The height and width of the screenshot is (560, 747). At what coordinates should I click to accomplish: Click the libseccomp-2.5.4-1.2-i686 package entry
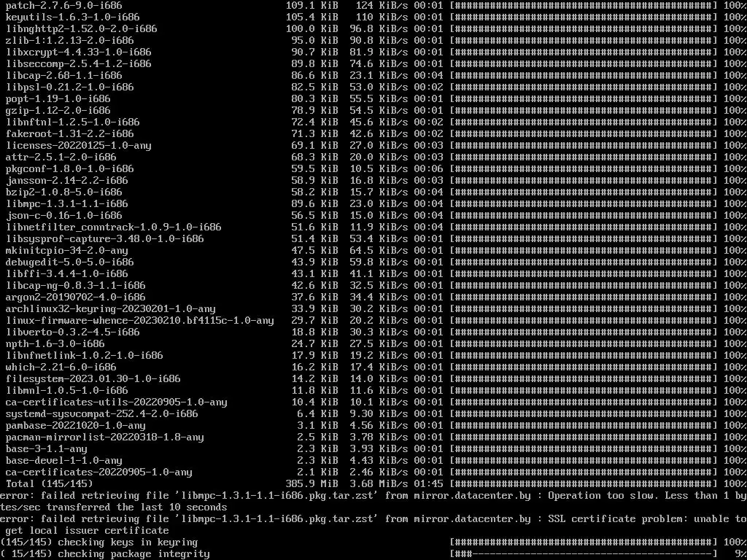point(79,64)
